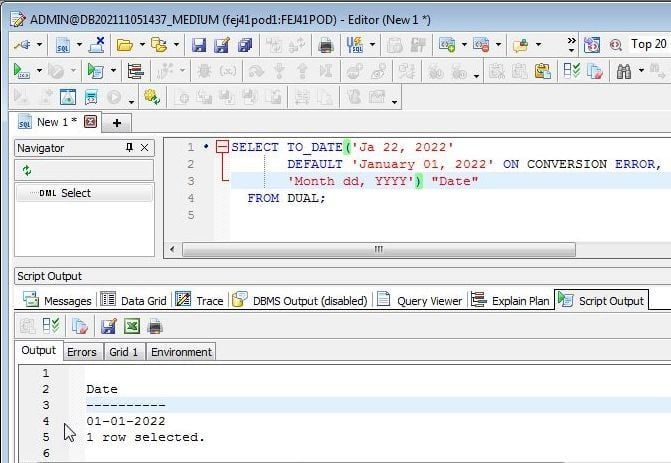Click the printer icon in top toolbar
This screenshot has height=463, width=671.
point(326,45)
